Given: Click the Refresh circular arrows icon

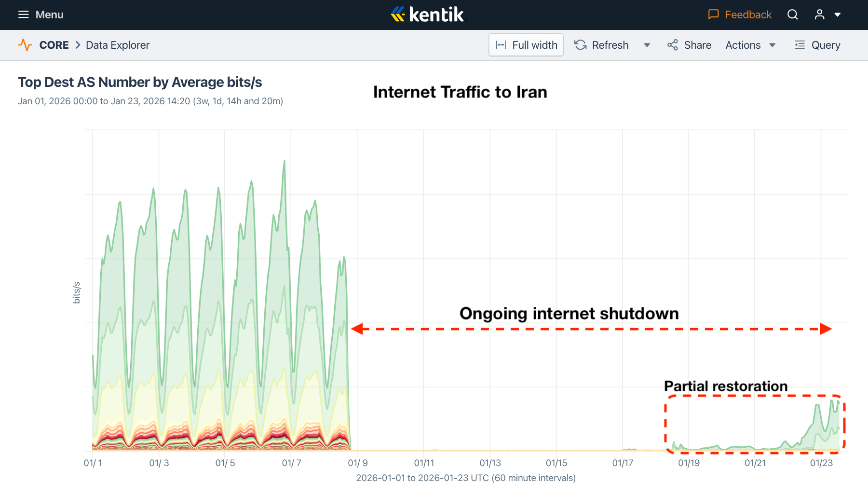Looking at the screenshot, I should tap(581, 45).
